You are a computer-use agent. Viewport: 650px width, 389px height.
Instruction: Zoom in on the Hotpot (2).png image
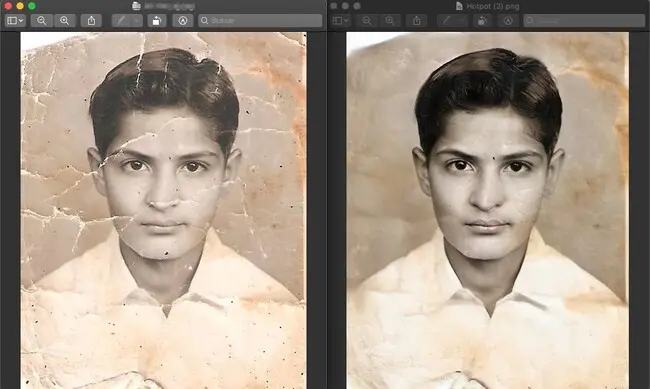[x=390, y=20]
